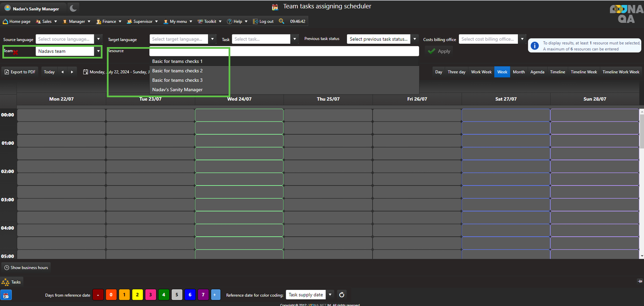
Task: Toggle Show business hours
Action: [26, 268]
